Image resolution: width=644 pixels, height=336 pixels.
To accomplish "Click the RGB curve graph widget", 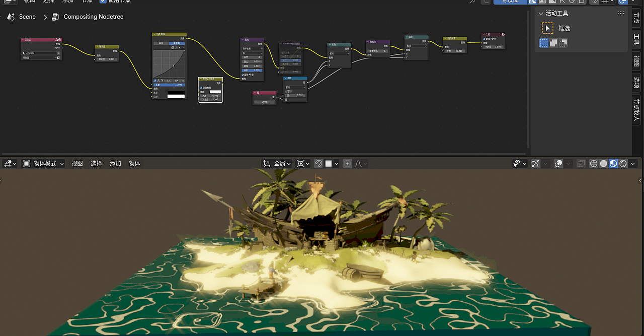I will click(x=169, y=63).
